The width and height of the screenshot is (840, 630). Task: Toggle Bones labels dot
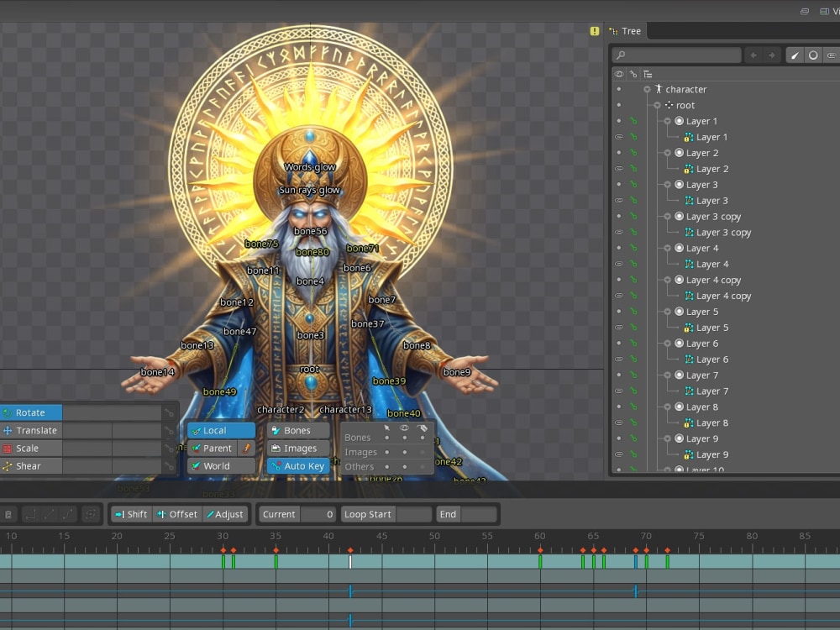[x=423, y=438]
